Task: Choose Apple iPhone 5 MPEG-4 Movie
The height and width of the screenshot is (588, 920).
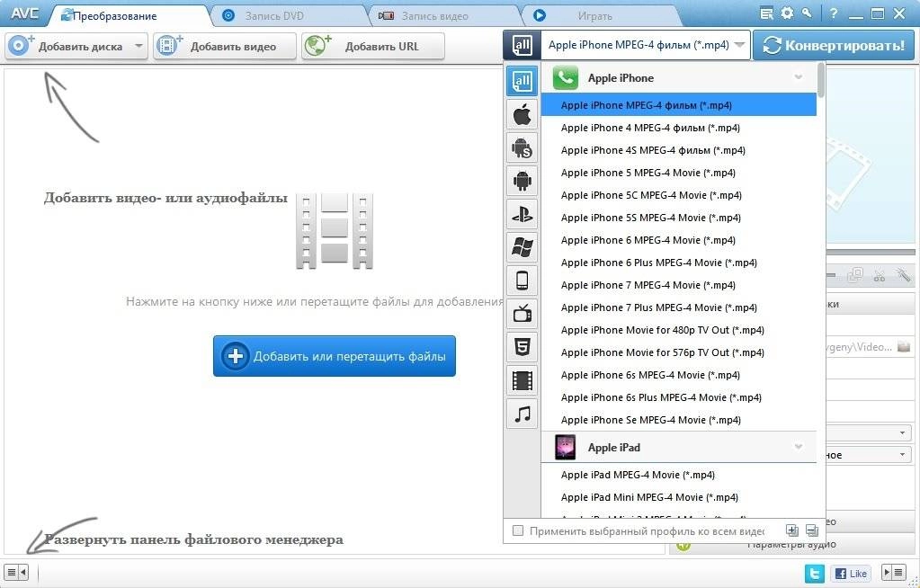Action: pyautogui.click(x=678, y=173)
